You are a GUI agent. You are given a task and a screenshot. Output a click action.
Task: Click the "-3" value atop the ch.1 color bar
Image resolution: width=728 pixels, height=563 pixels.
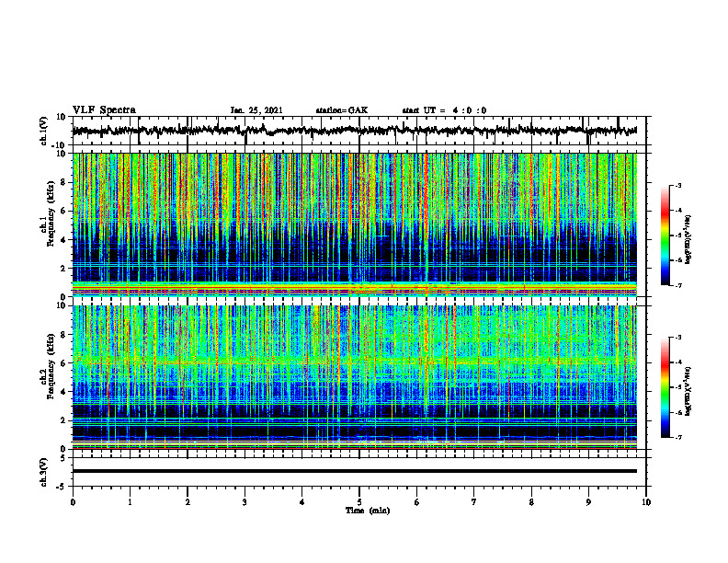pyautogui.click(x=677, y=185)
